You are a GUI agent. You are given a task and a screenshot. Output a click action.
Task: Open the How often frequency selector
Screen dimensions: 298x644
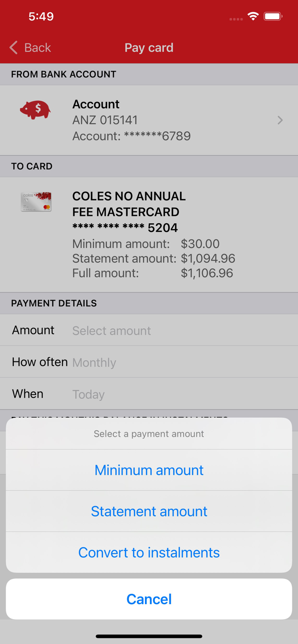click(x=149, y=362)
